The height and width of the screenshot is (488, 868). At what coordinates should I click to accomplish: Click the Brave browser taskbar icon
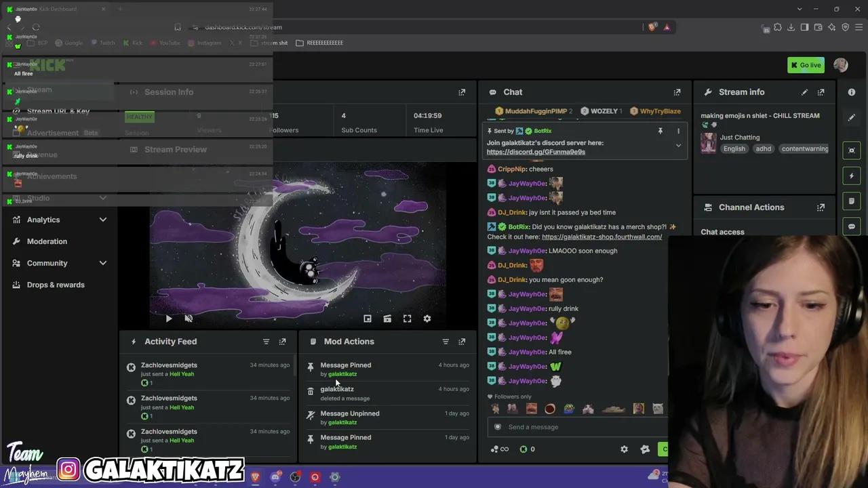click(255, 477)
